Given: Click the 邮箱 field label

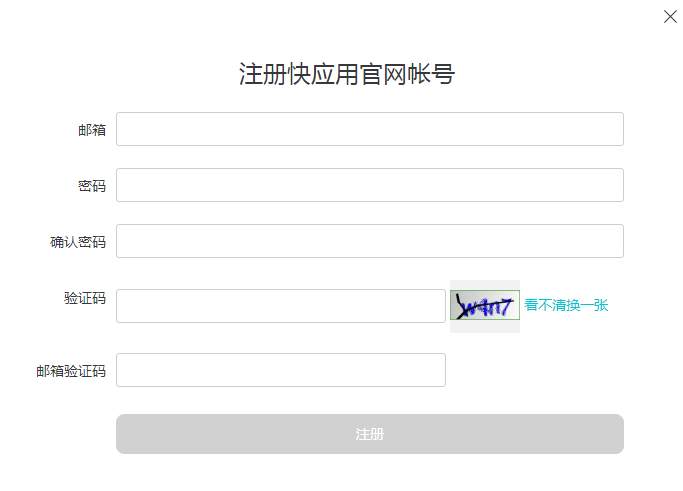Looking at the screenshot, I should [x=92, y=130].
